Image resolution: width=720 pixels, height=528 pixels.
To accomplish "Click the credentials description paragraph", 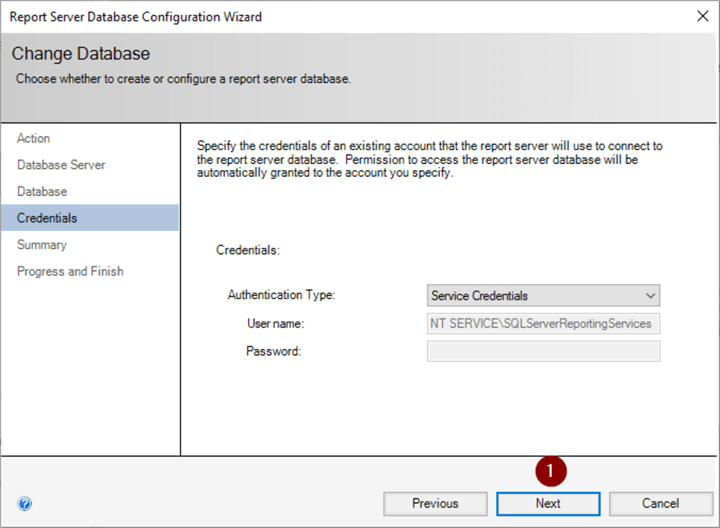I will coord(430,159).
